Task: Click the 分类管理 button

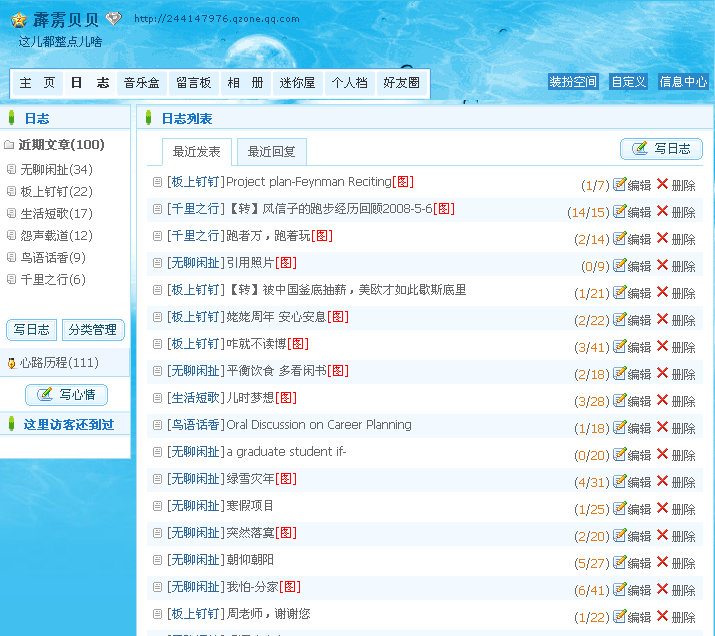Action: pos(93,329)
